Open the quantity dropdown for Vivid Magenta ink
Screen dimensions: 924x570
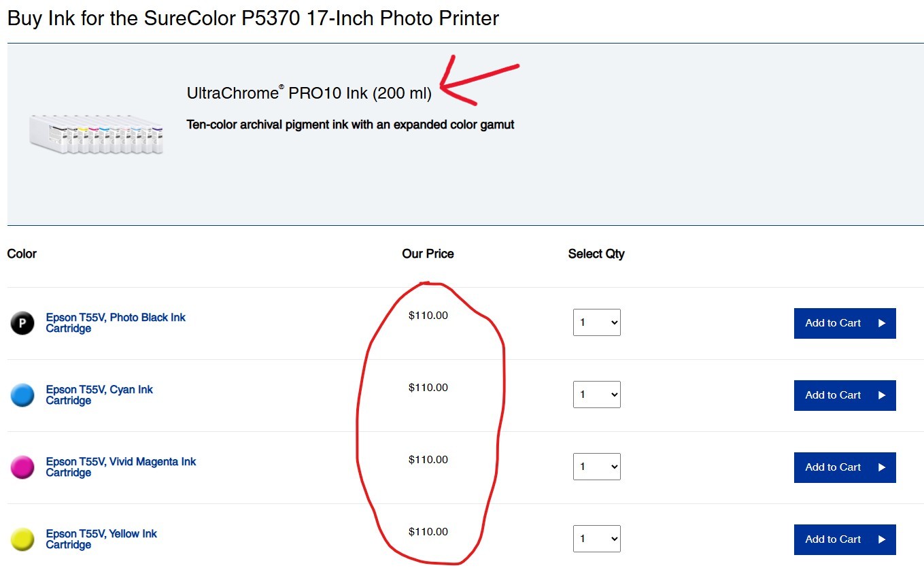point(596,467)
